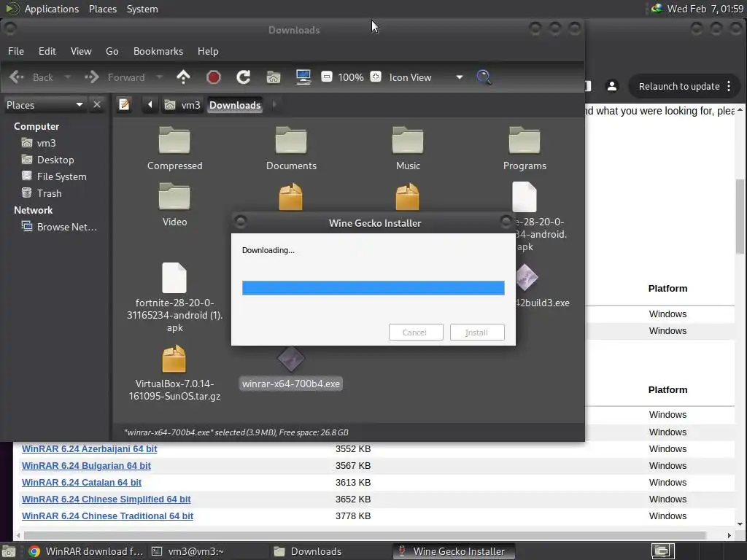The height and width of the screenshot is (560, 747).
Task: Zoom in with the plus icon
Action: click(376, 77)
